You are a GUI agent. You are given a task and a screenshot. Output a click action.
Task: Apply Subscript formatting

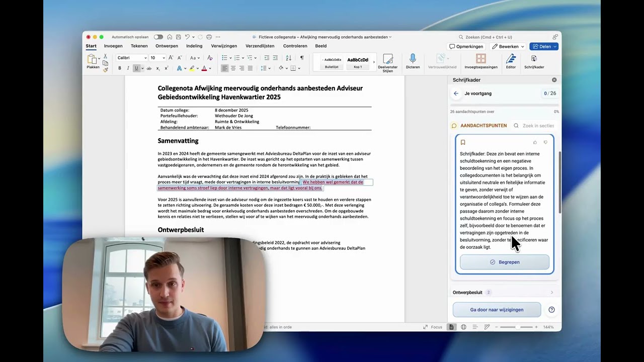158,68
